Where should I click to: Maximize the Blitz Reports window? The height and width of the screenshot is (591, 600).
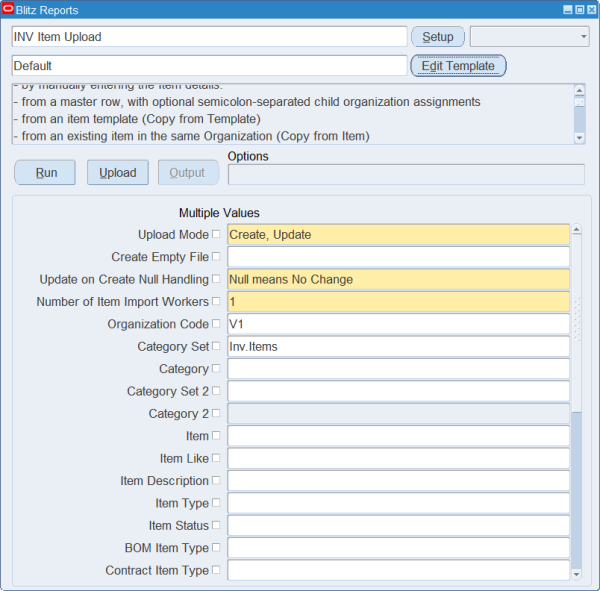coord(580,10)
